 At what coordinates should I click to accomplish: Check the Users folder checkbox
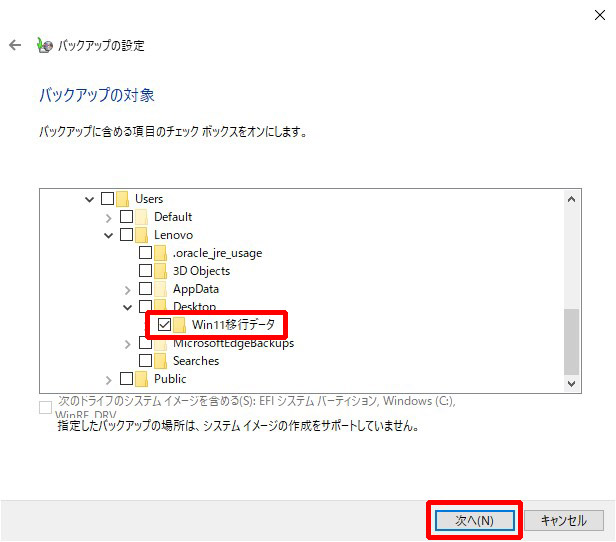(x=108, y=198)
